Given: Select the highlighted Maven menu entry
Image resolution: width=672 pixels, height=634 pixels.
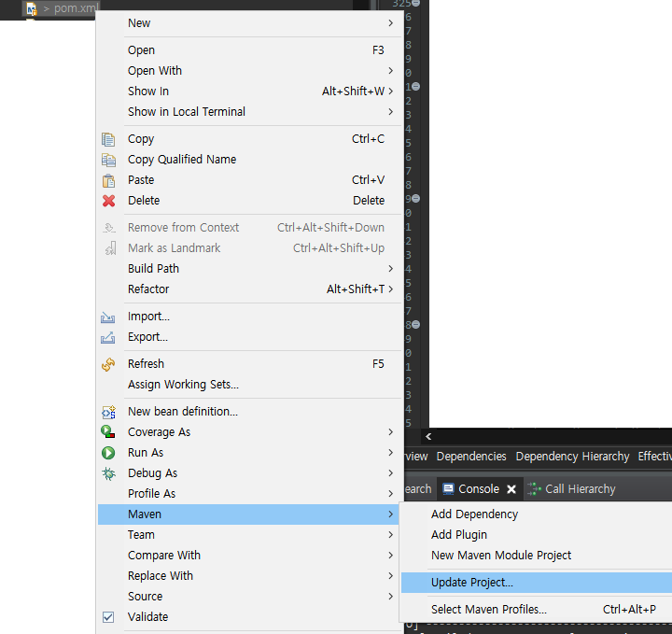Looking at the screenshot, I should click(249, 514).
